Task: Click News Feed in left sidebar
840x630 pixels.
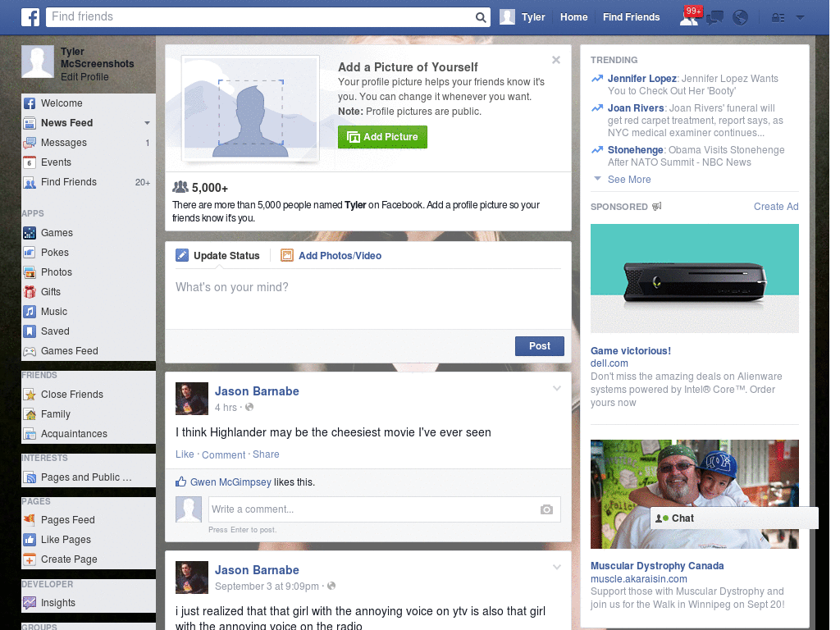Action: point(67,123)
